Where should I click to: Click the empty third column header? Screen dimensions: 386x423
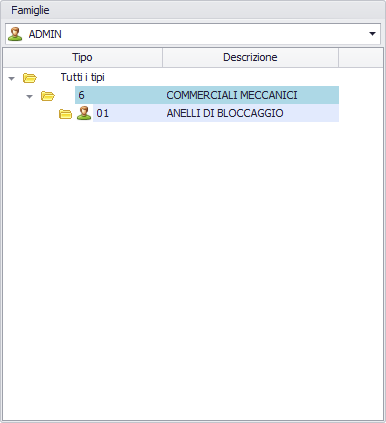361,57
